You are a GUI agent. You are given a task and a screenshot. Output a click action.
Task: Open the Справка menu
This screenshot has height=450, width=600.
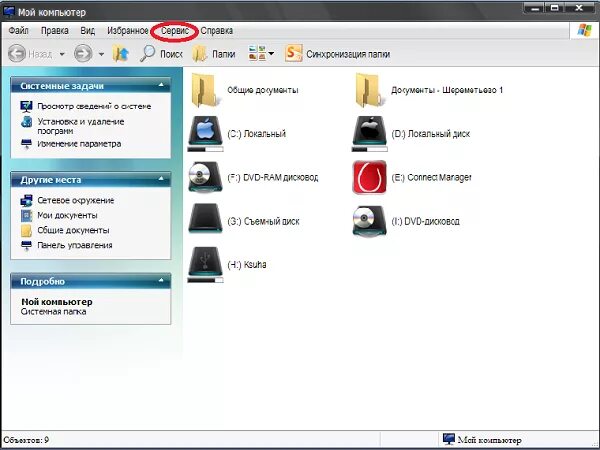point(217,31)
